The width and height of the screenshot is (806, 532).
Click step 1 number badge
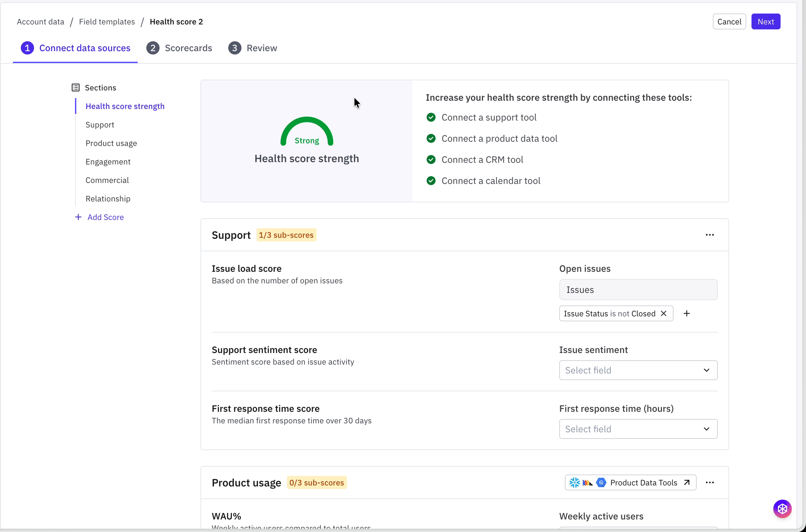(x=27, y=48)
